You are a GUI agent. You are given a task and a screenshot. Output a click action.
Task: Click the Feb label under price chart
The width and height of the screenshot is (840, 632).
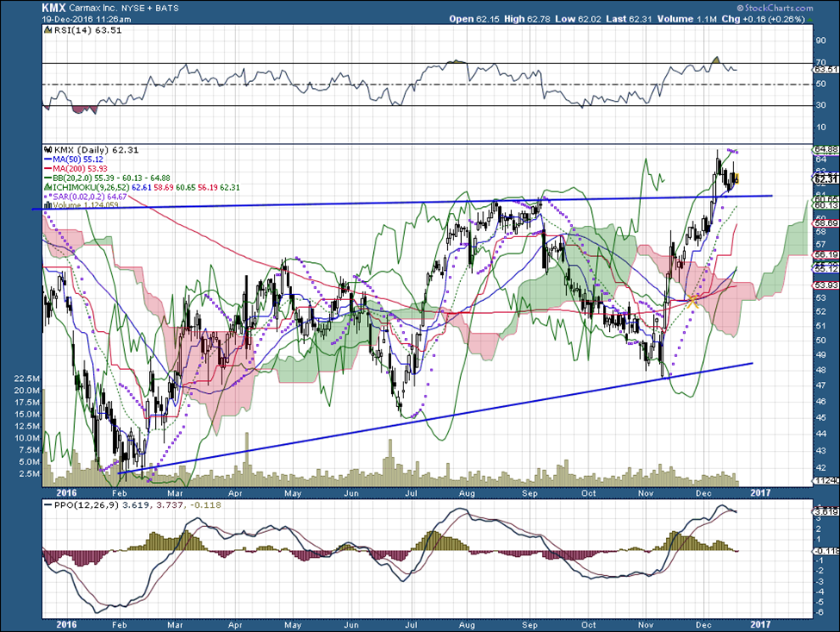click(119, 493)
